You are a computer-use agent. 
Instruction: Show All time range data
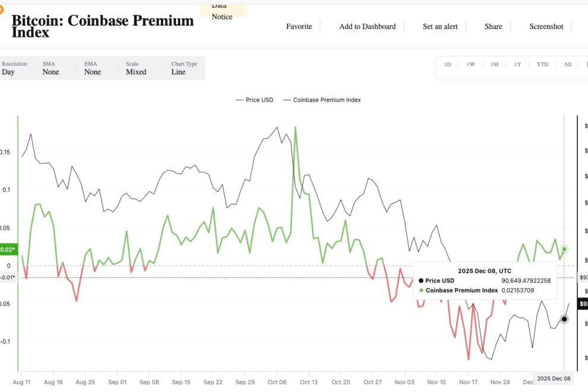[x=567, y=64]
